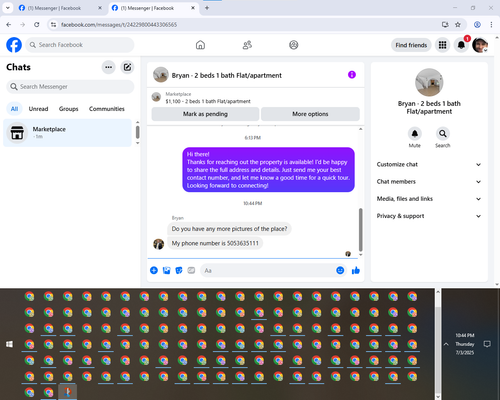Click the chat list scrollbar thumb
The image size is (500, 400).
point(137,132)
